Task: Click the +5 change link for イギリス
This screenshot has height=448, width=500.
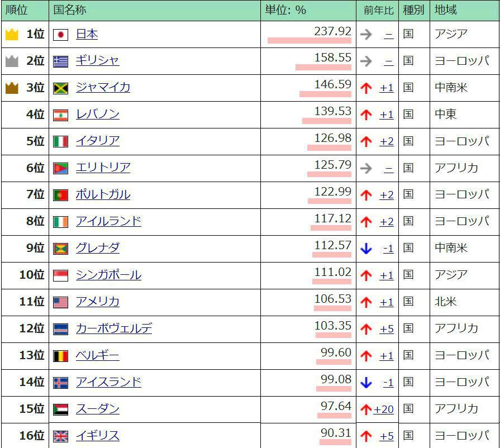Action: point(387,436)
